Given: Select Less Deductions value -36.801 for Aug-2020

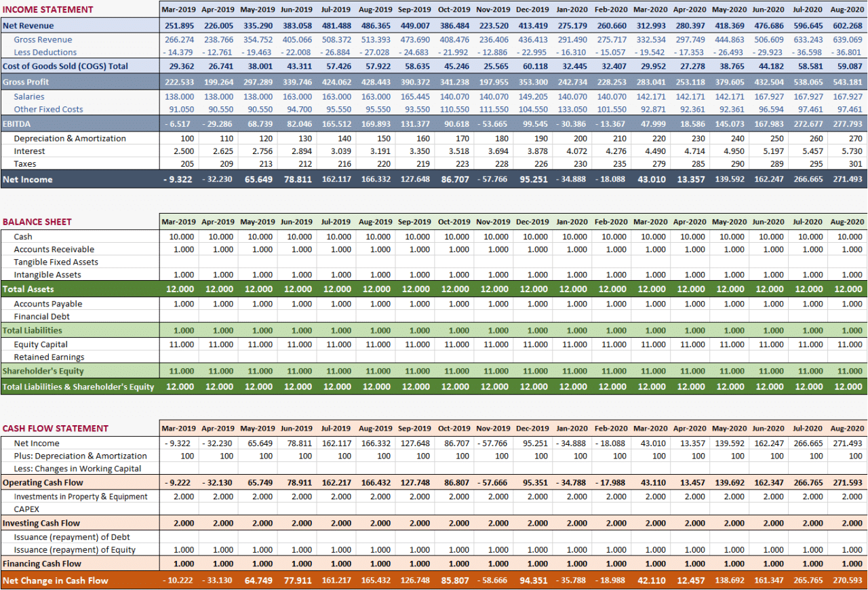Looking at the screenshot, I should [x=846, y=52].
